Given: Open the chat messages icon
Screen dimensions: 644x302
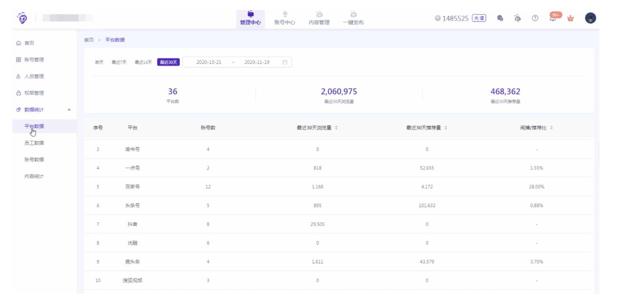Looking at the screenshot, I should click(x=500, y=18).
